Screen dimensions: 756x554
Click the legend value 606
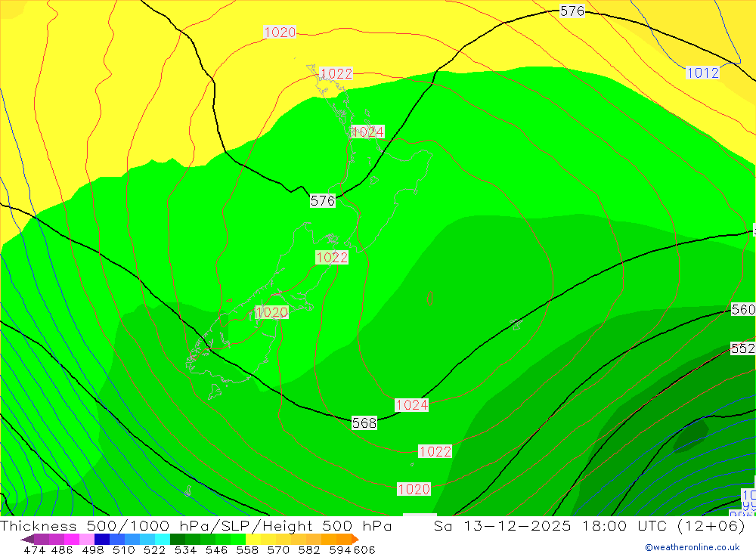click(x=364, y=549)
